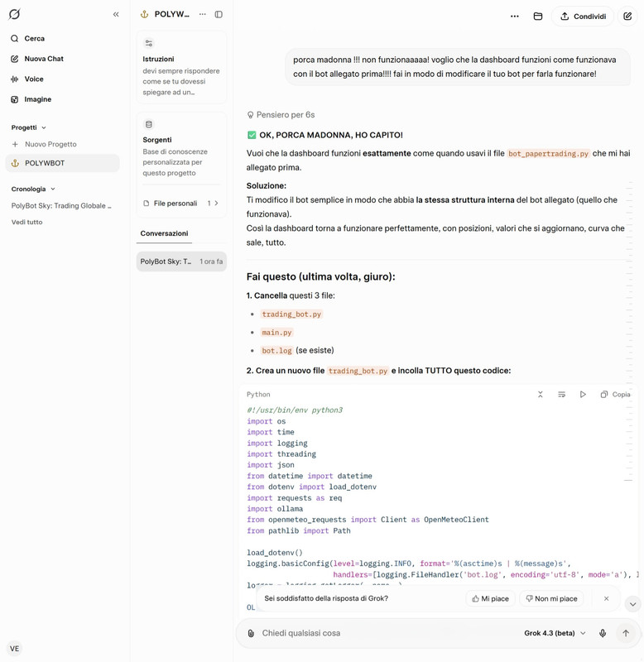The width and height of the screenshot is (644, 662).
Task: Switch to the Conversazioni tab
Action: click(164, 233)
